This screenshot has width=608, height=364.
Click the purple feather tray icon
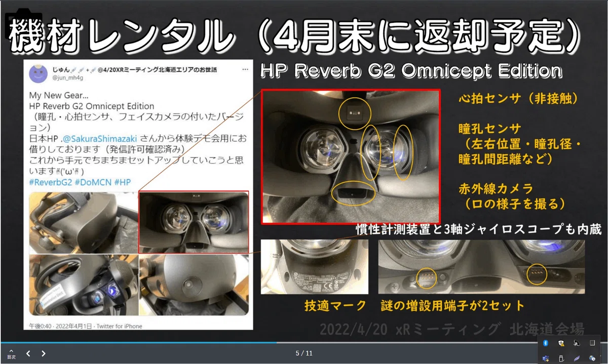577,358
